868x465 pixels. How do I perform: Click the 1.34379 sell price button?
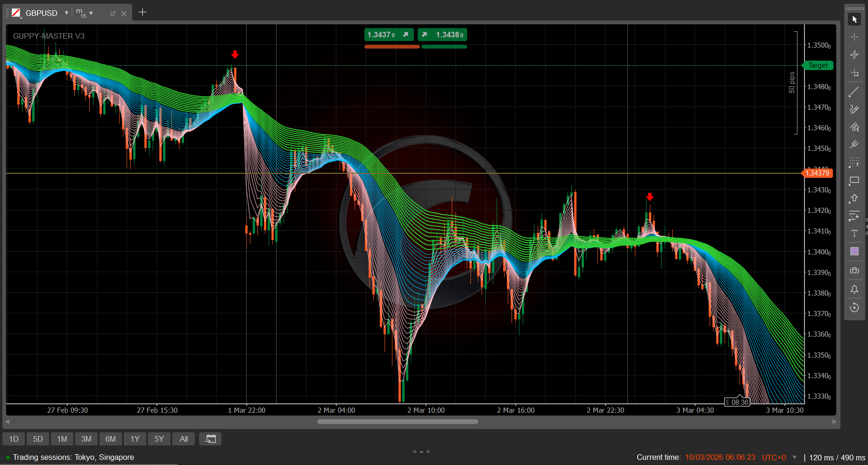tap(388, 35)
